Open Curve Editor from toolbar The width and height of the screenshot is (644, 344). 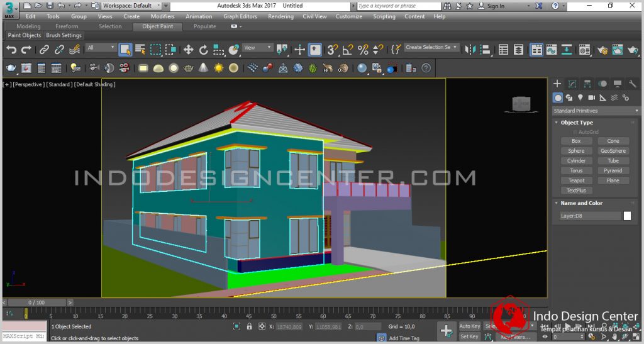551,50
